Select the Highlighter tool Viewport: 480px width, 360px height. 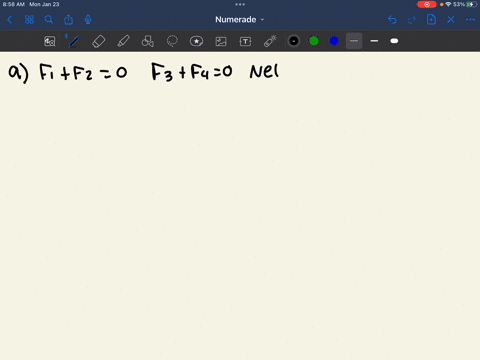[123, 41]
